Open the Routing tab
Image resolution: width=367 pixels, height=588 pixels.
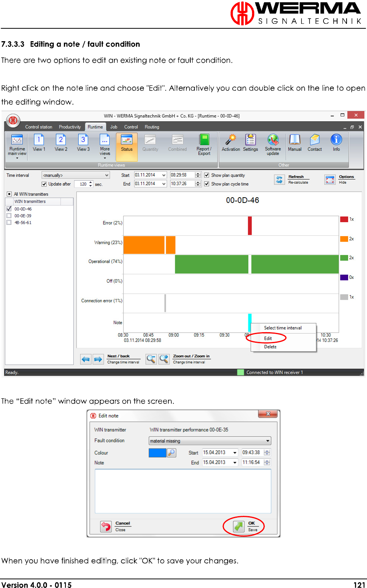click(152, 127)
